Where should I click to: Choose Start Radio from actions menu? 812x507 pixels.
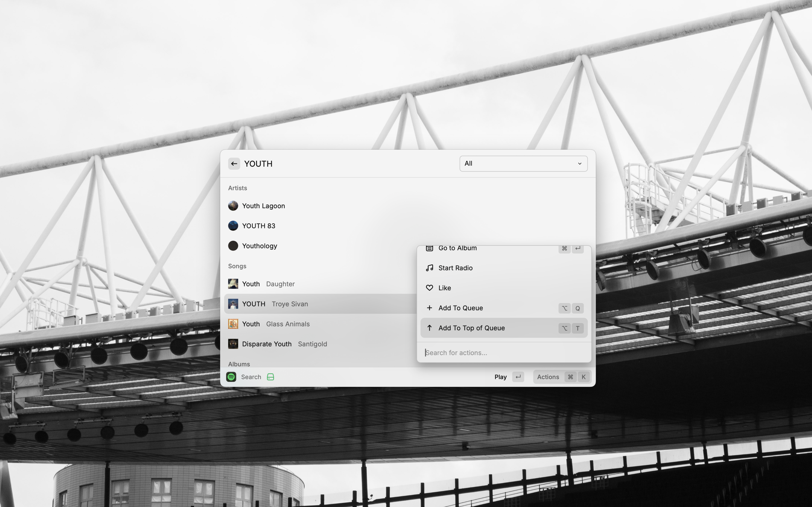pyautogui.click(x=455, y=268)
